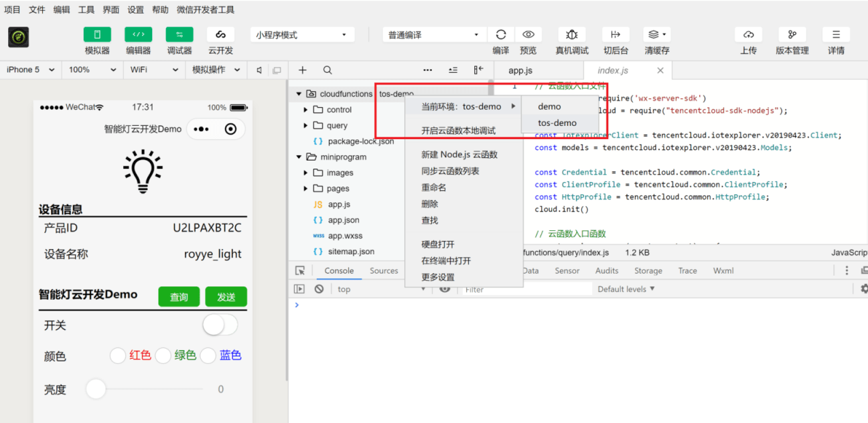Image resolution: width=868 pixels, height=423 pixels.
Task: Open the 100% zoom dropdown
Action: (91, 70)
